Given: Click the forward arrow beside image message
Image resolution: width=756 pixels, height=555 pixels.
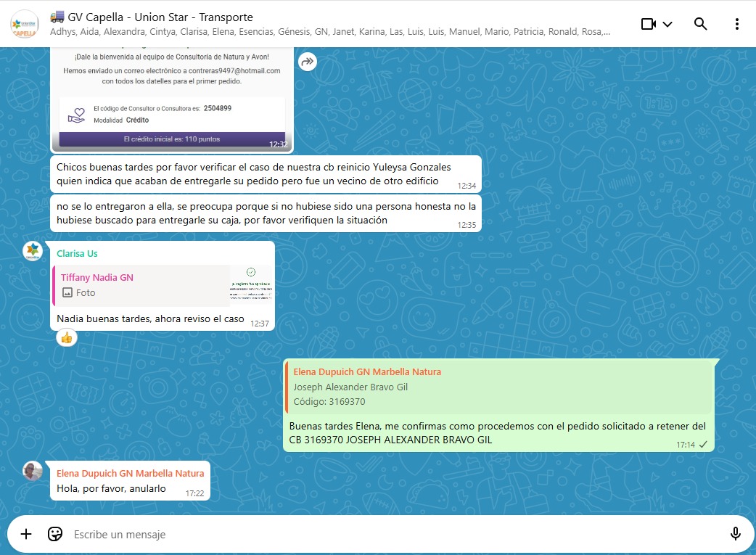Looking at the screenshot, I should (308, 62).
